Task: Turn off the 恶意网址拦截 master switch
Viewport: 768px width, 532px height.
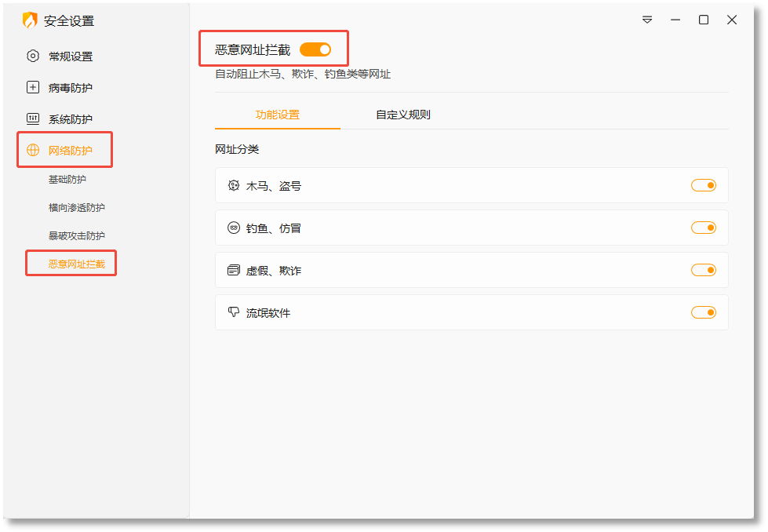Action: (x=315, y=49)
